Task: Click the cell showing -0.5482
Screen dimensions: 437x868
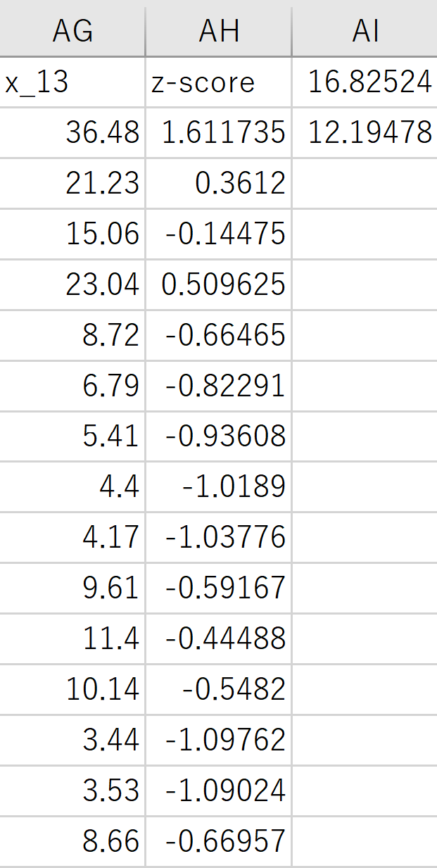Action: [219, 690]
